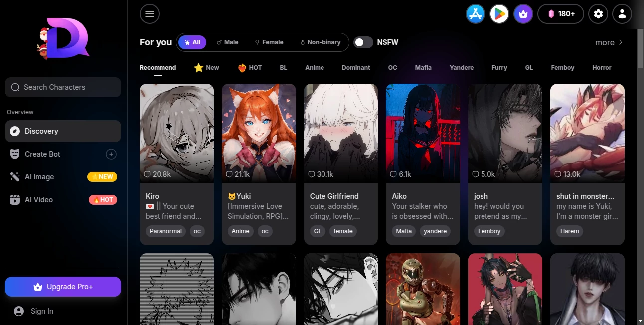Screen dimensions: 644x325
Task: Open the settings gear icon
Action: coord(598,14)
